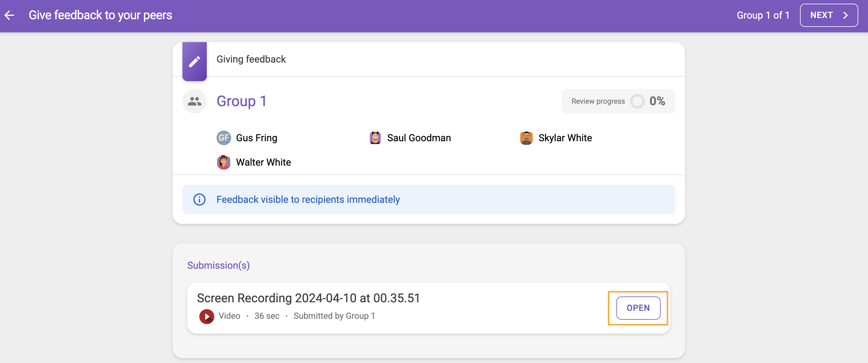Click the pencil Giving feedback icon
This screenshot has height=363, width=868.
click(194, 62)
